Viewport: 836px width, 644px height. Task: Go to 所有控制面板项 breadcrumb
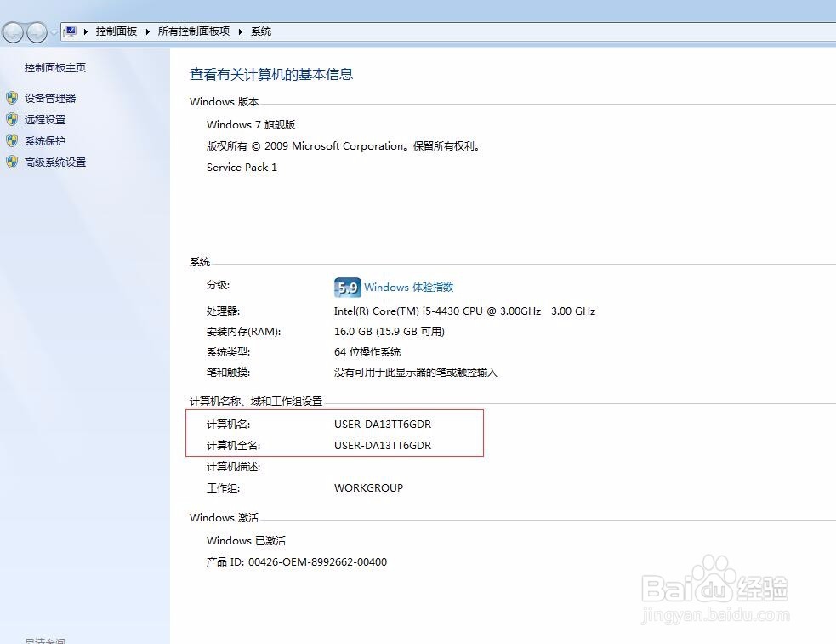point(194,31)
